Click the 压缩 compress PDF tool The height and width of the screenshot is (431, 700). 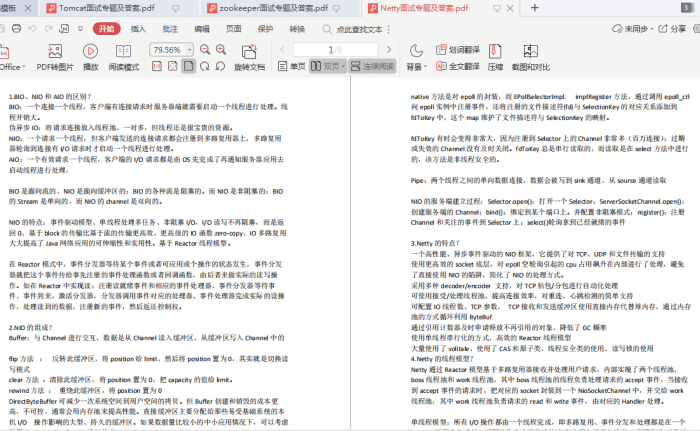(x=495, y=59)
